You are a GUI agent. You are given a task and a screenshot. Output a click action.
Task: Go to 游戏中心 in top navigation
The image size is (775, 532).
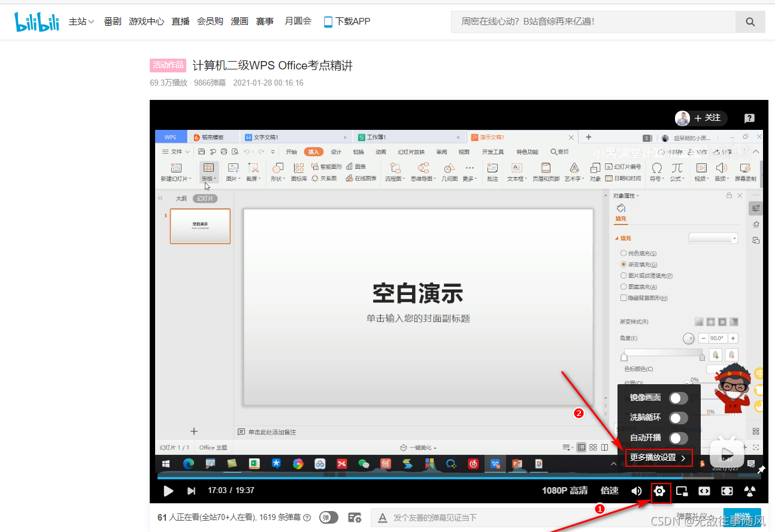146,22
